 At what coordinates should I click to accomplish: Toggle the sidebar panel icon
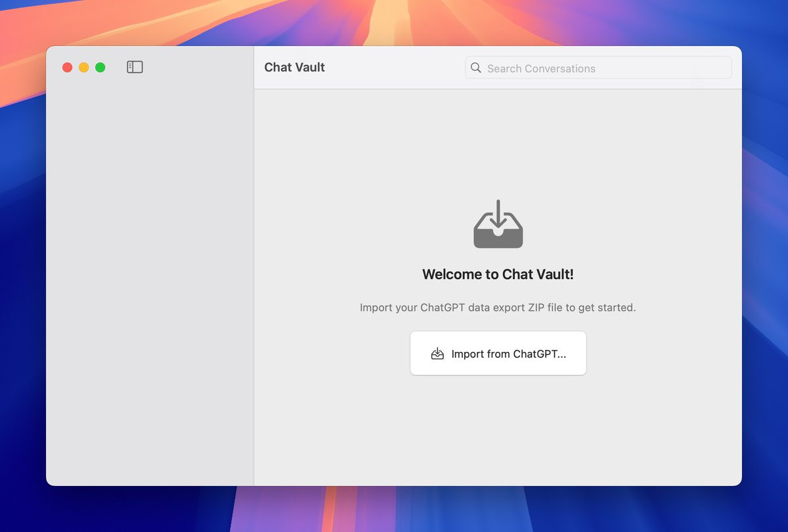[135, 67]
